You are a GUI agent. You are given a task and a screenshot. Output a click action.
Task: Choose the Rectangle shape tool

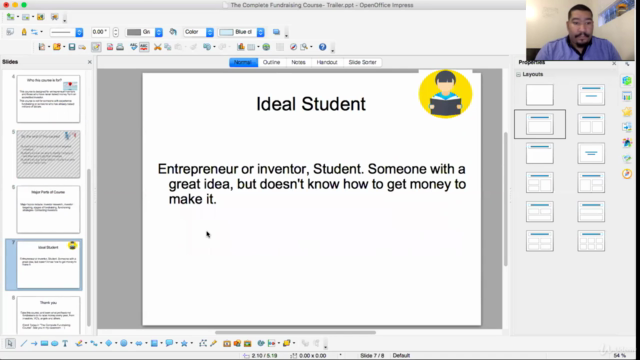click(44, 344)
